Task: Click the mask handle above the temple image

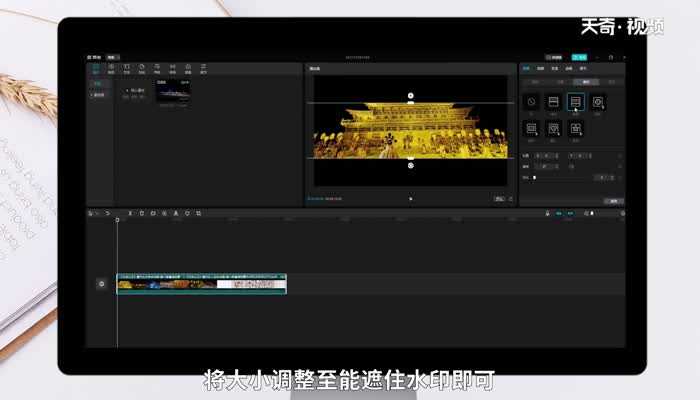Action: (x=410, y=96)
